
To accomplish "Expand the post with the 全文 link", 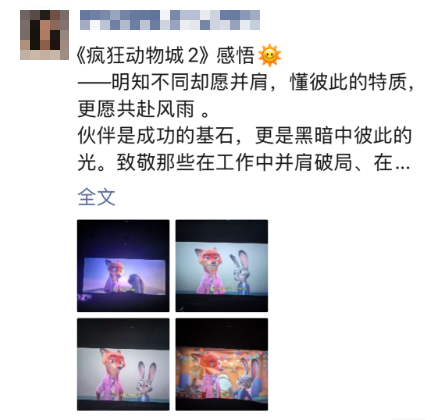I will coord(97,197).
